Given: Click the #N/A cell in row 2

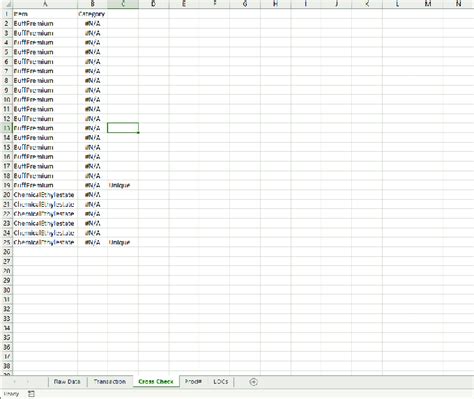Looking at the screenshot, I should click(92, 24).
